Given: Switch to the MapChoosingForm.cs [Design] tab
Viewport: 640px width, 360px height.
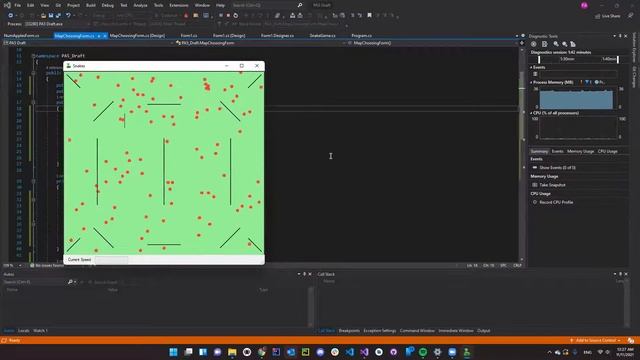Looking at the screenshot, I should (137, 36).
